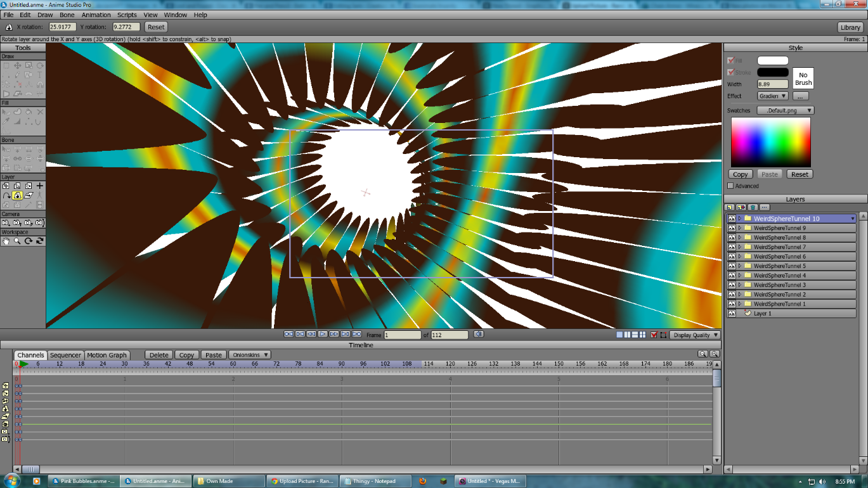Switch to the single-pane view layout
The width and height of the screenshot is (868, 488).
[x=619, y=335]
